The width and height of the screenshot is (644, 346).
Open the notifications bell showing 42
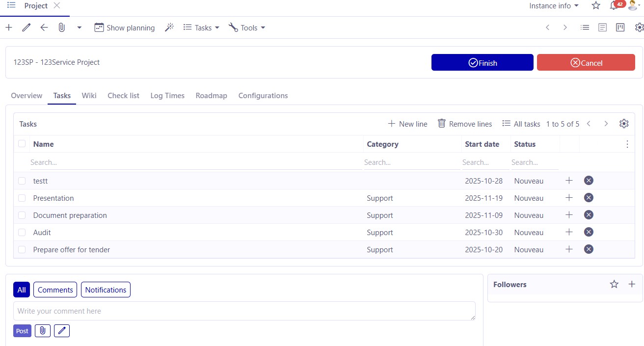(613, 6)
